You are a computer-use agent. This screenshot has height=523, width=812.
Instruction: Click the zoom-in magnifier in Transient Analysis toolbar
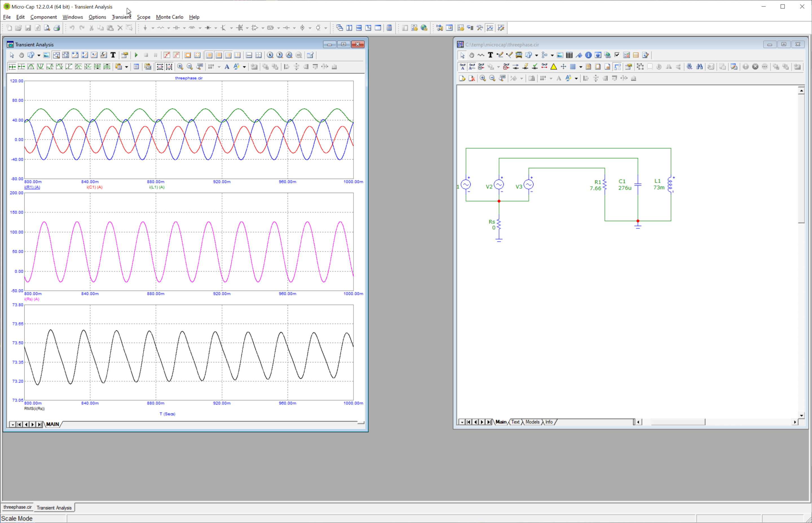180,67
